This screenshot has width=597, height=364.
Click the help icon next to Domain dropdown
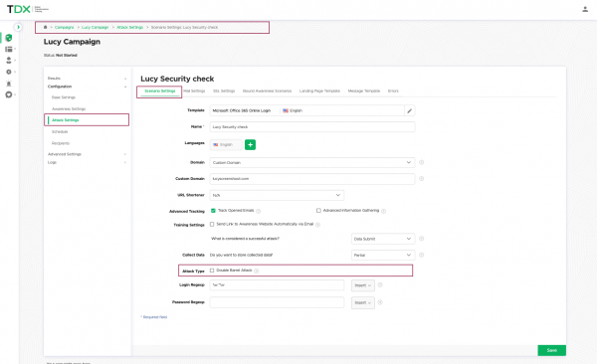coord(422,162)
